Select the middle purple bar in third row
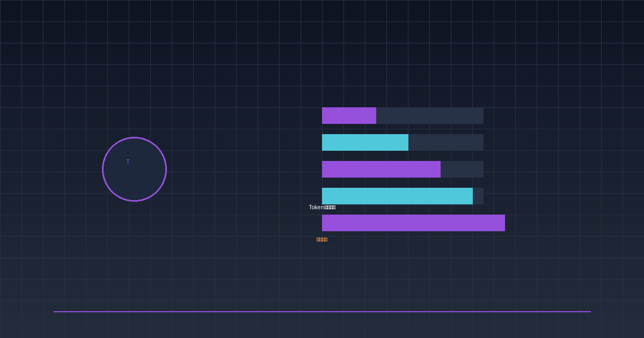The width and height of the screenshot is (644, 338). (x=381, y=169)
